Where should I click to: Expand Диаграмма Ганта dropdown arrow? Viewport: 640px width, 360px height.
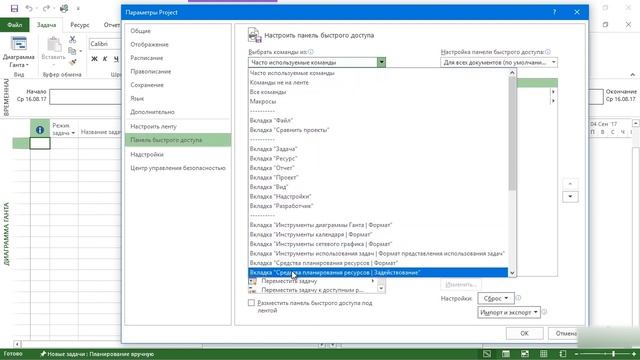point(27,65)
